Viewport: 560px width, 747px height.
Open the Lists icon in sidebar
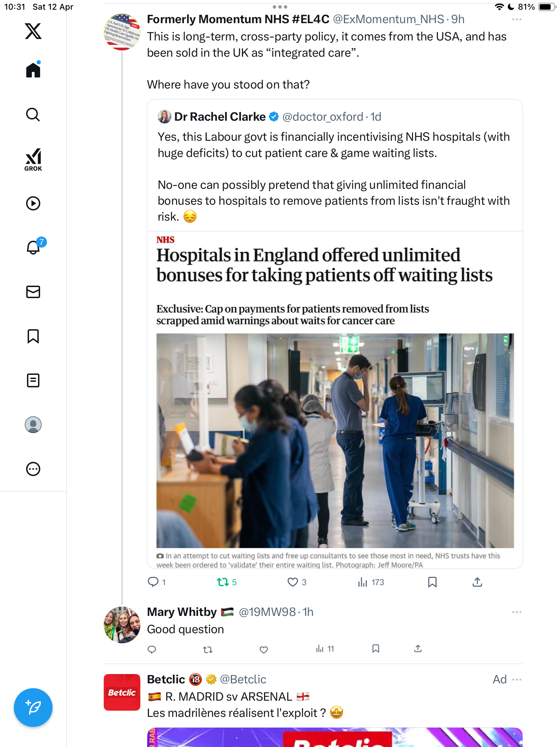tap(33, 380)
